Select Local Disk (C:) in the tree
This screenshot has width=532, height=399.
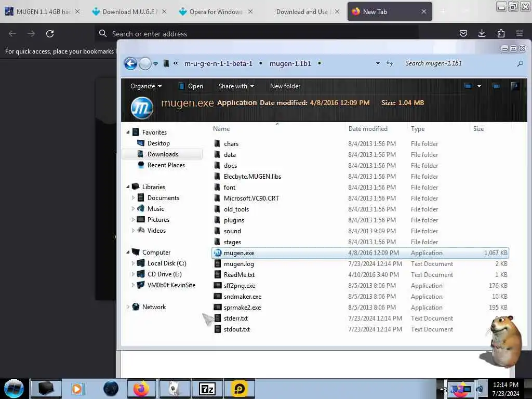pyautogui.click(x=167, y=263)
